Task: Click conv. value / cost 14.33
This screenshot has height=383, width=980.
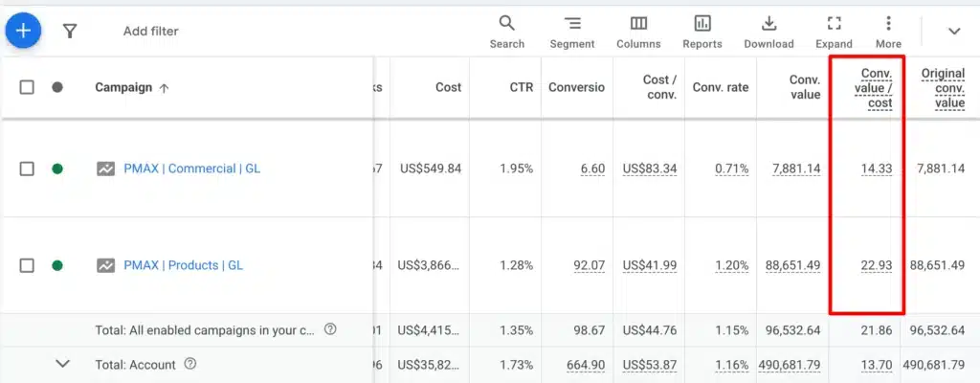Action: [877, 169]
